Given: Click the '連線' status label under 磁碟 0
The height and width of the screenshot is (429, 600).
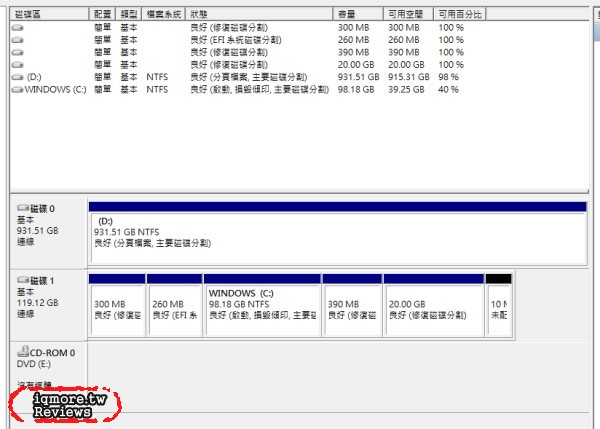Looking at the screenshot, I should coord(26,242).
